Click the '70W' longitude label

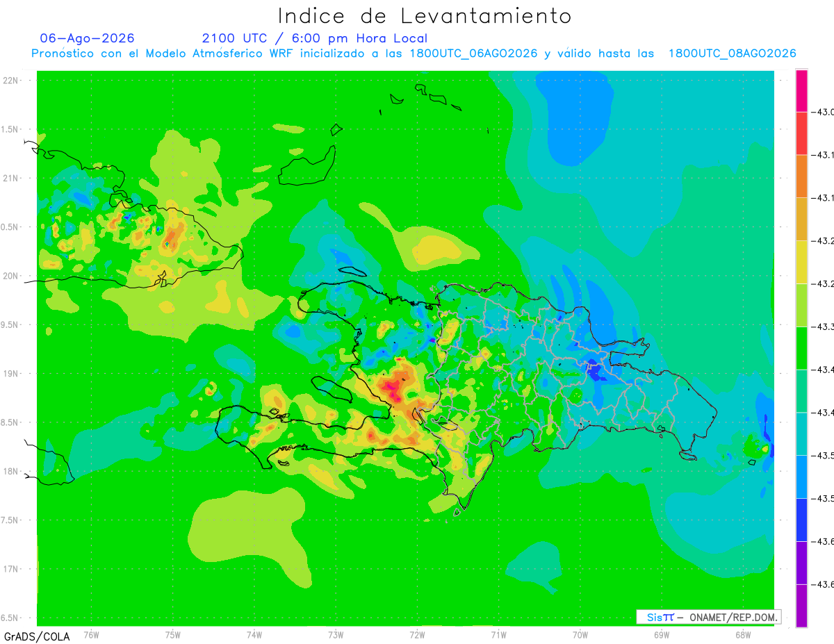(580, 634)
